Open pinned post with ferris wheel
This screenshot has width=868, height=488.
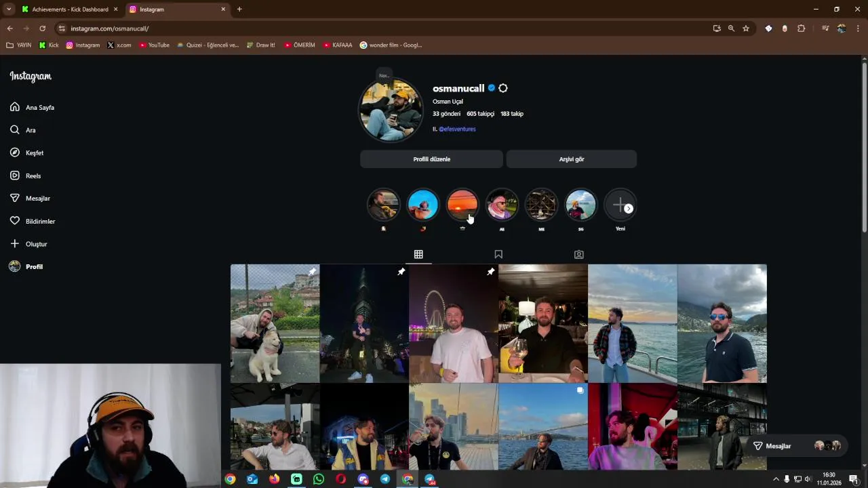tap(454, 323)
